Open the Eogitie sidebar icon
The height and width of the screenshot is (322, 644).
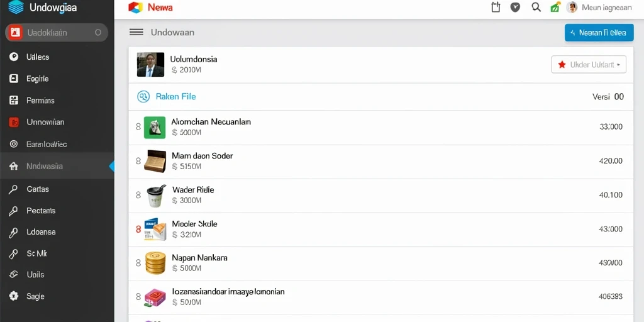[x=14, y=79]
